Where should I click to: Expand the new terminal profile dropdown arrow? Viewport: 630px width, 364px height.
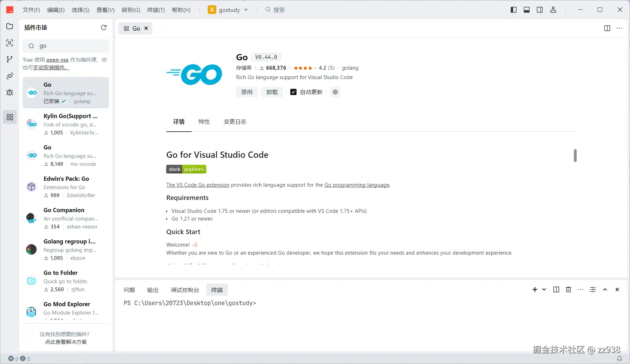point(544,289)
